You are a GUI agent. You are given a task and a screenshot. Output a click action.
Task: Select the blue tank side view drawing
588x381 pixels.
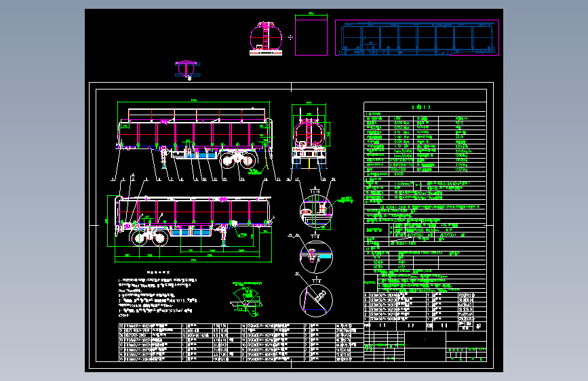[x=417, y=38]
